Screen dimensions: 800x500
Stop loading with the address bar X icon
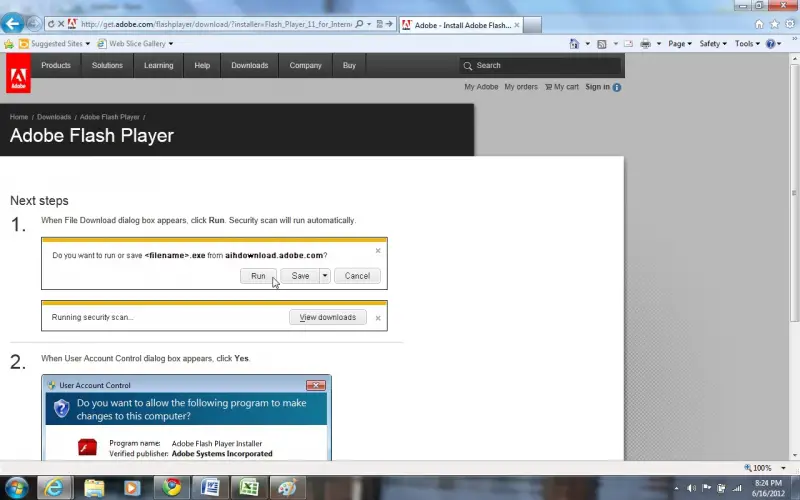(61, 24)
